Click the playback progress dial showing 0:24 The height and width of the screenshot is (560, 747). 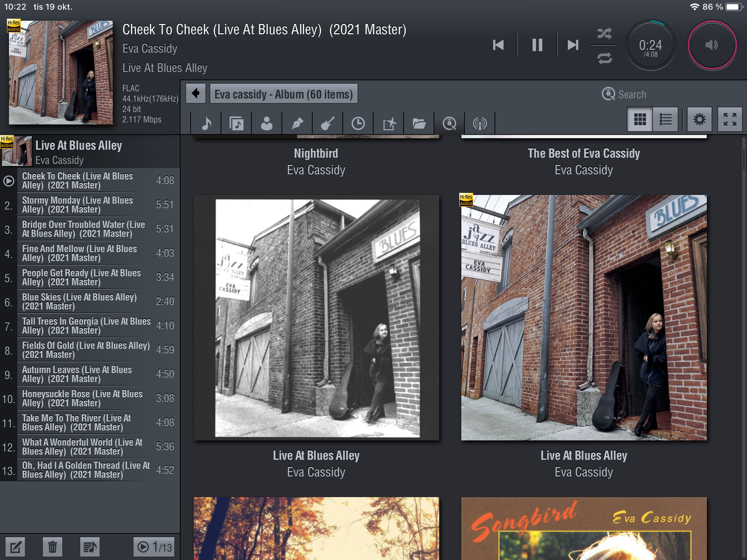[651, 45]
